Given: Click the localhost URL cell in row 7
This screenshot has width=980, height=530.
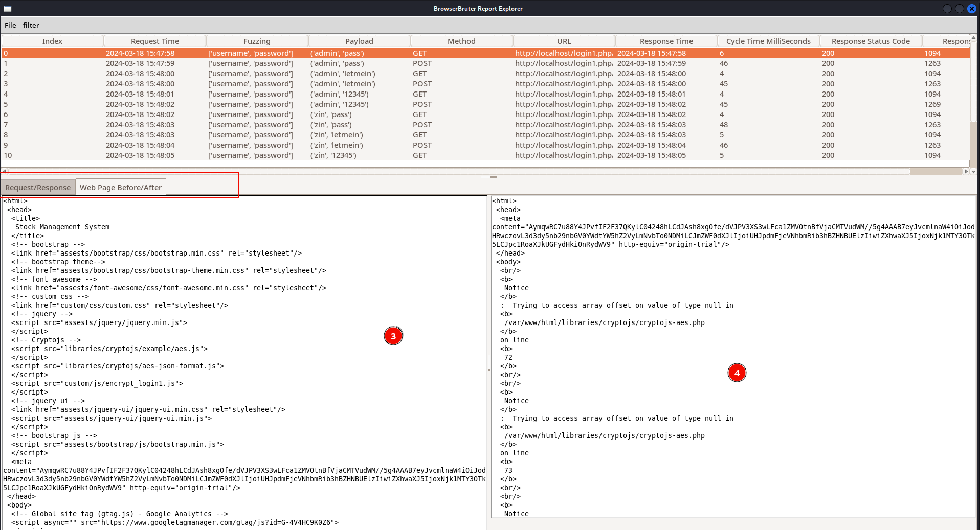Looking at the screenshot, I should click(x=564, y=125).
